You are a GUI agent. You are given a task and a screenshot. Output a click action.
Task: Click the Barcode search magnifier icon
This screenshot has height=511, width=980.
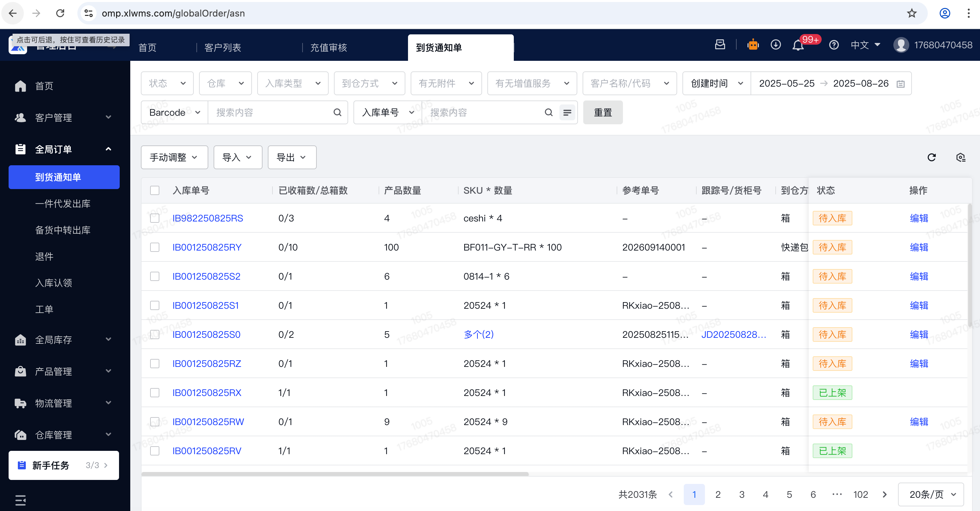click(337, 112)
